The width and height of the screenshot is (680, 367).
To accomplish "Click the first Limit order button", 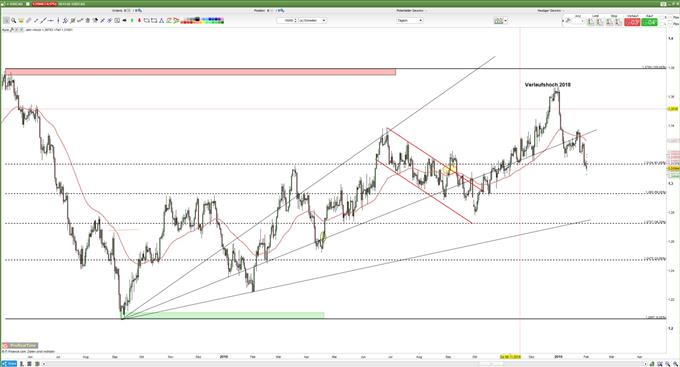I will tap(591, 22).
